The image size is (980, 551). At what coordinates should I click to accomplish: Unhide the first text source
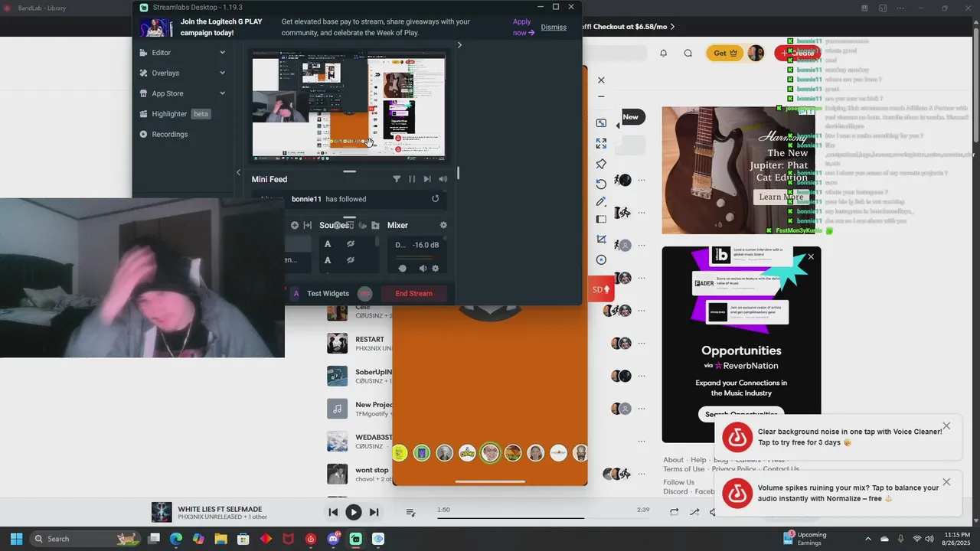350,244
